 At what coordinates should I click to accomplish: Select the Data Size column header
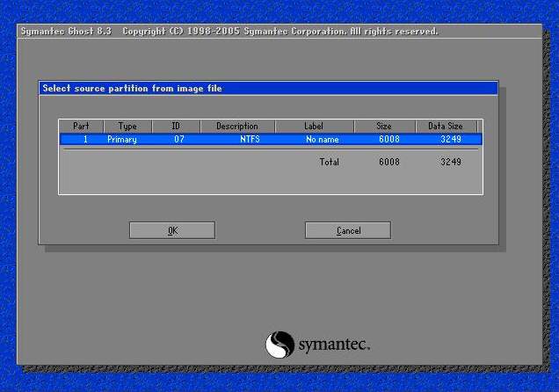(446, 127)
